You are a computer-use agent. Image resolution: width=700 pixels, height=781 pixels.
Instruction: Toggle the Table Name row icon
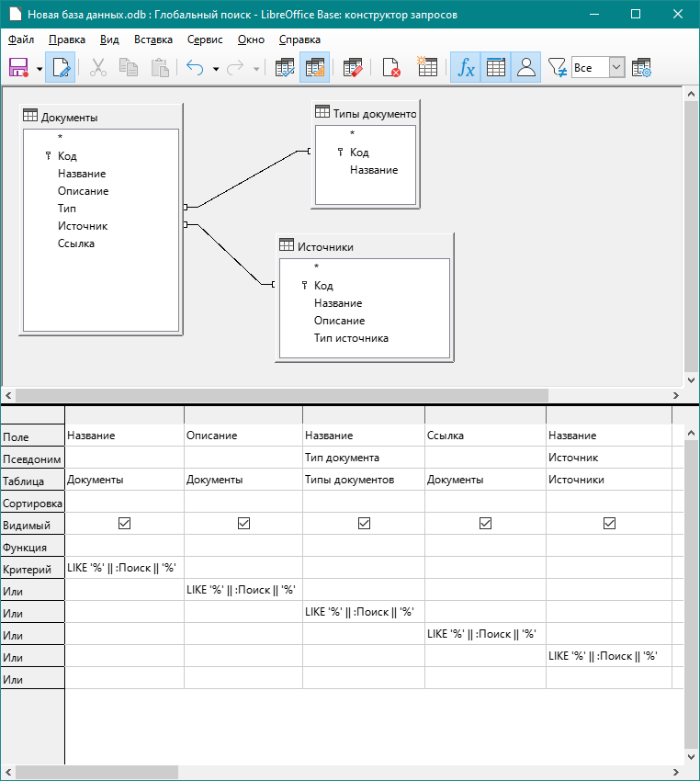496,67
